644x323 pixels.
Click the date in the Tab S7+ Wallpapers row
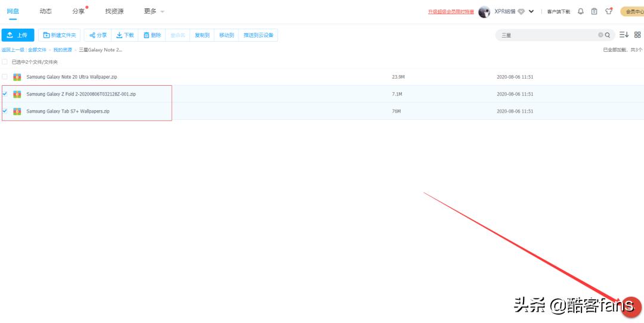515,111
